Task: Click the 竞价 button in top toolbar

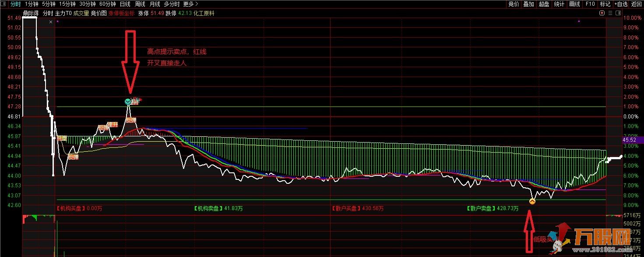Action: (514, 4)
